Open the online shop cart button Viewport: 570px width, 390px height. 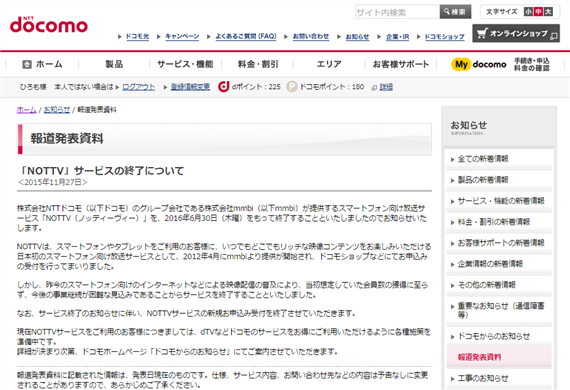(x=516, y=33)
